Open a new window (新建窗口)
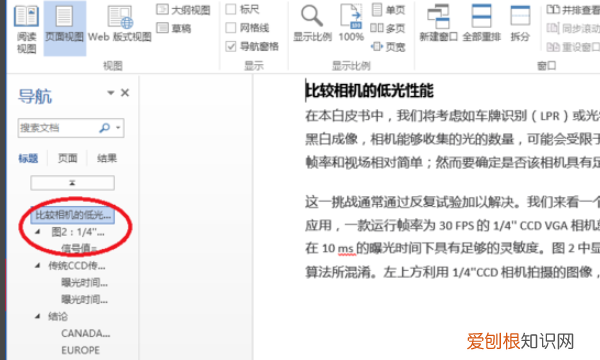 pos(438,23)
